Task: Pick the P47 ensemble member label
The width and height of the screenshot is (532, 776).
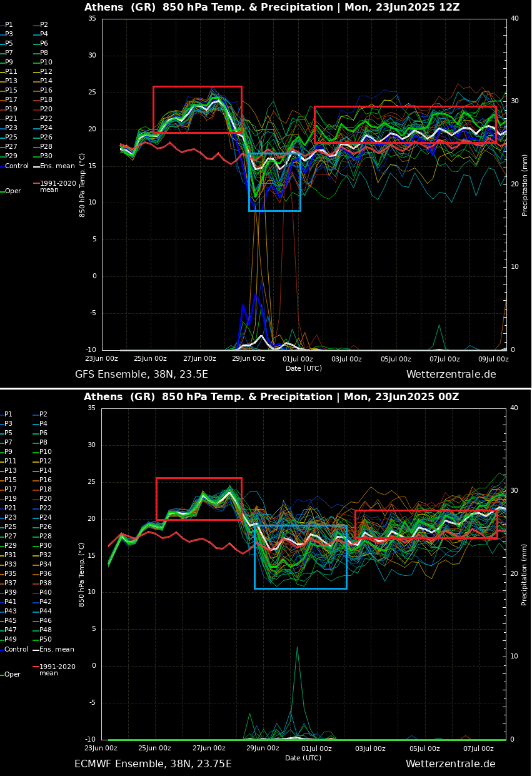Action: click(x=11, y=630)
